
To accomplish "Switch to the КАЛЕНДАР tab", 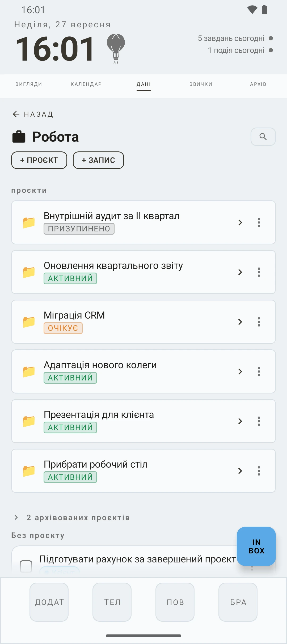I will 86,84.
